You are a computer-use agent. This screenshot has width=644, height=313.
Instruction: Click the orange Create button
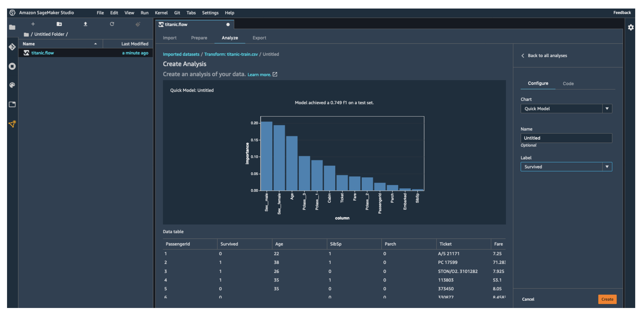click(x=607, y=299)
